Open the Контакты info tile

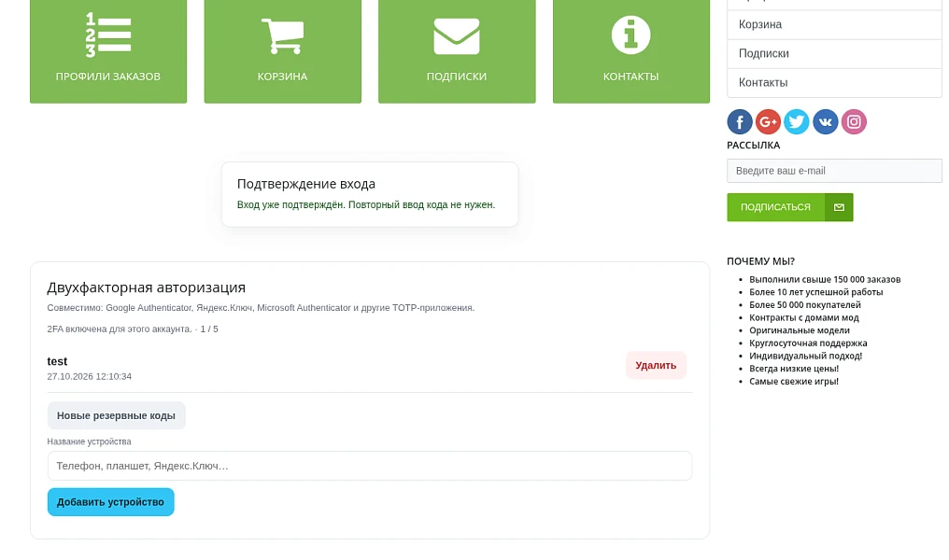(631, 51)
